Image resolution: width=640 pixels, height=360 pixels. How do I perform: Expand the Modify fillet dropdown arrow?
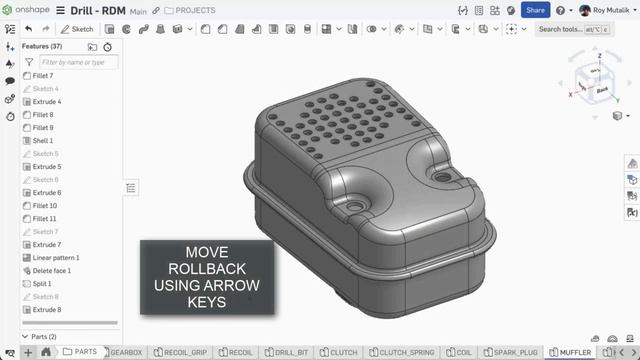pos(412,29)
